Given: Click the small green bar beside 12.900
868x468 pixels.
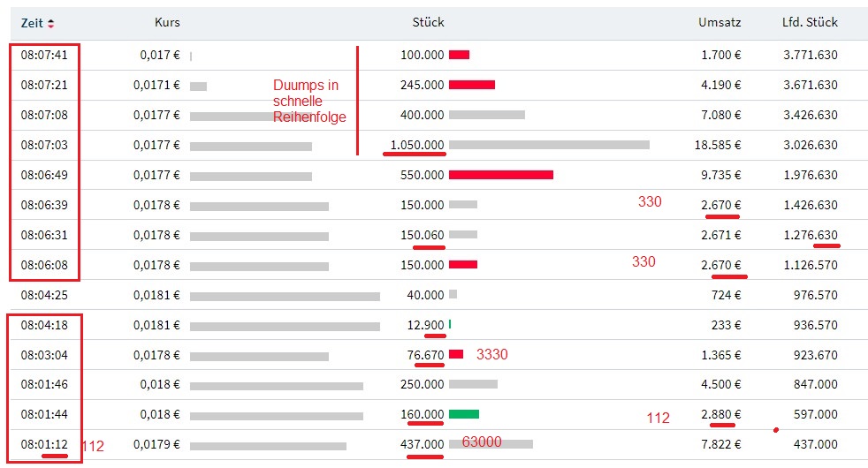Looking at the screenshot, I should pyautogui.click(x=450, y=325).
